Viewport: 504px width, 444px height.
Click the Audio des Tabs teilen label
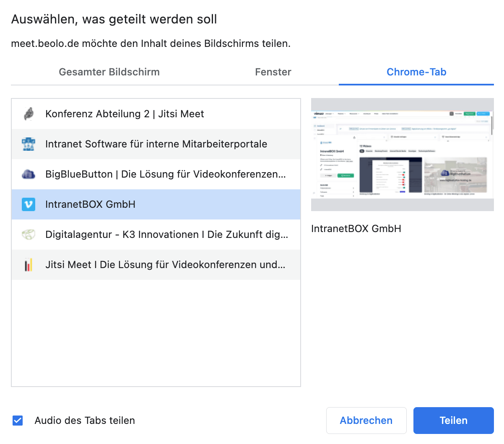(x=85, y=421)
